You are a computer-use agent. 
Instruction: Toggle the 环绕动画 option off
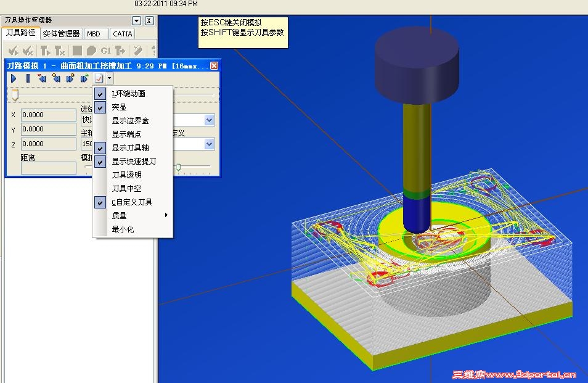point(133,93)
